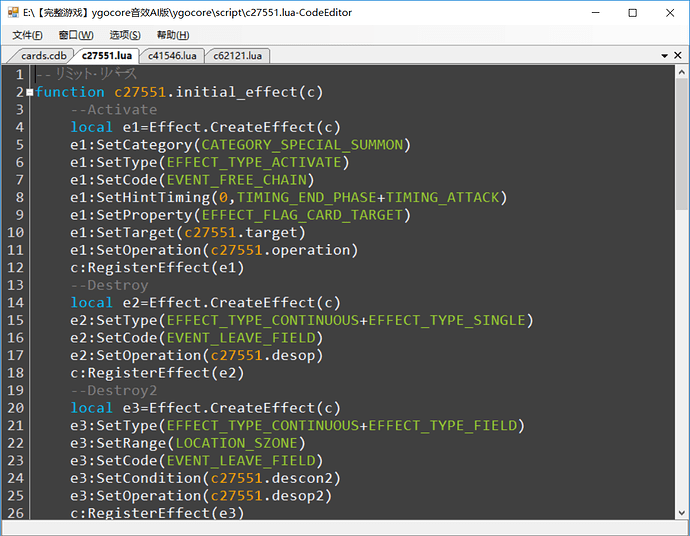Click LOCATION_SZONE on line 22
The width and height of the screenshot is (690, 536).
click(237, 443)
